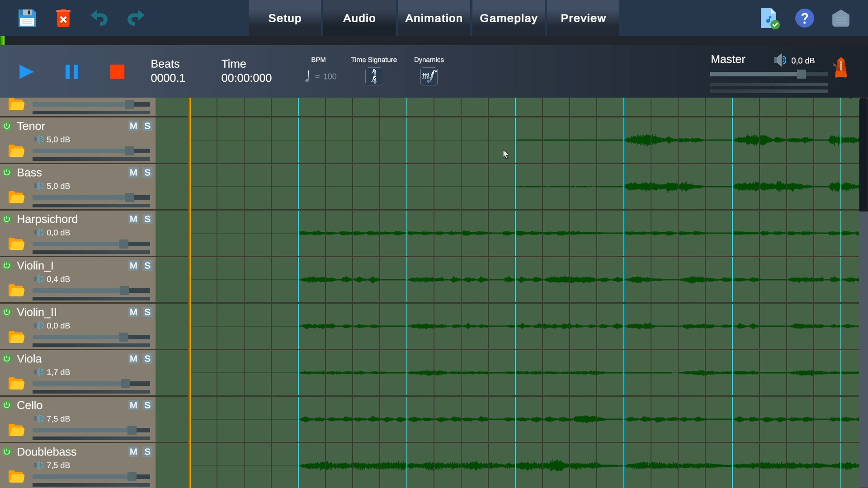
Task: Click the Beats counter display
Action: point(168,71)
